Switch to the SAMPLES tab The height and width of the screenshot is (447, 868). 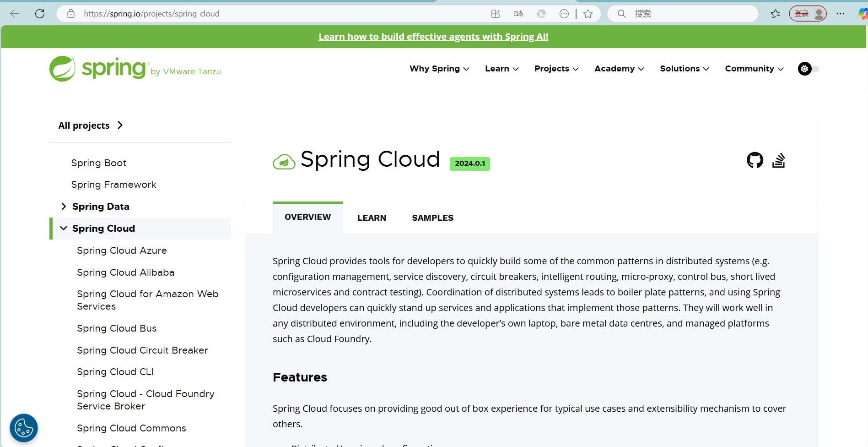click(432, 218)
